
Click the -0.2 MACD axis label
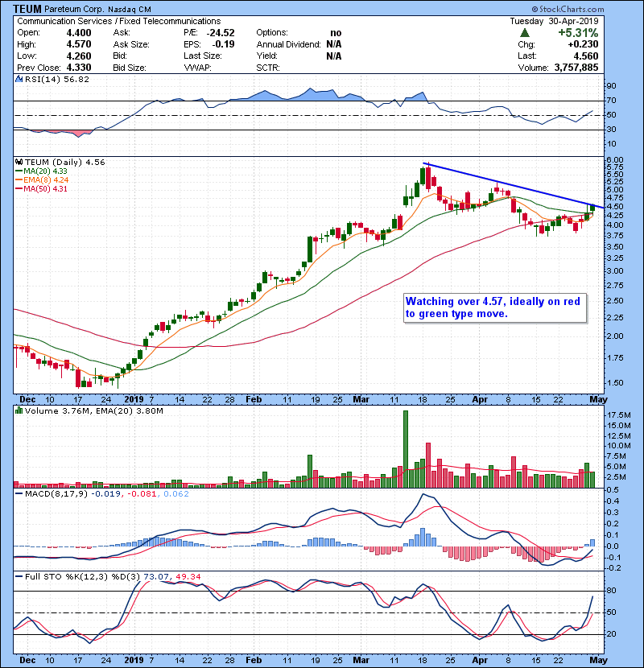613,568
